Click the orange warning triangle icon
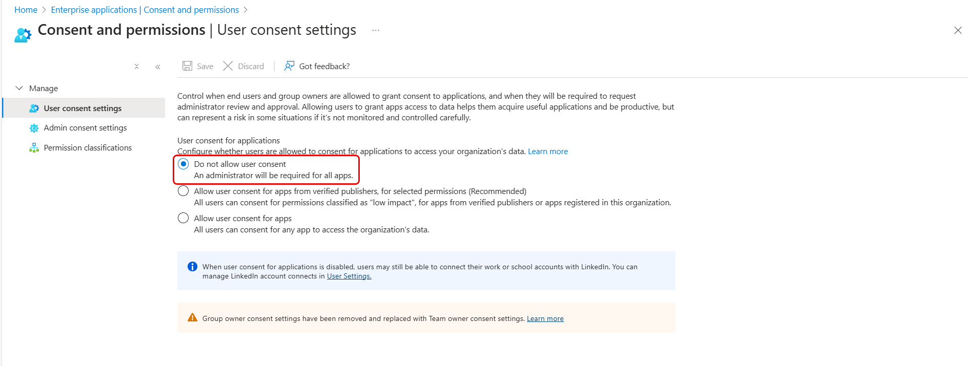 point(192,317)
